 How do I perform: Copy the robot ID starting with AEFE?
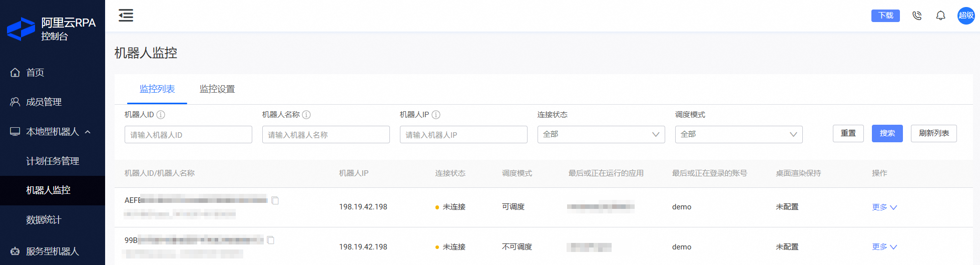pyautogui.click(x=275, y=200)
